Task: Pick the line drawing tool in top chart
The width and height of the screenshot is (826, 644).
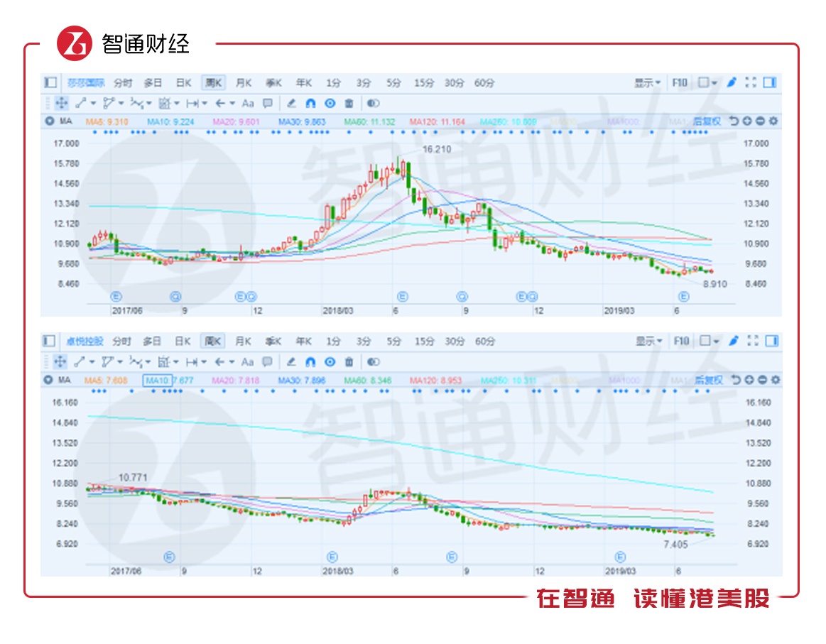Action: (80, 103)
